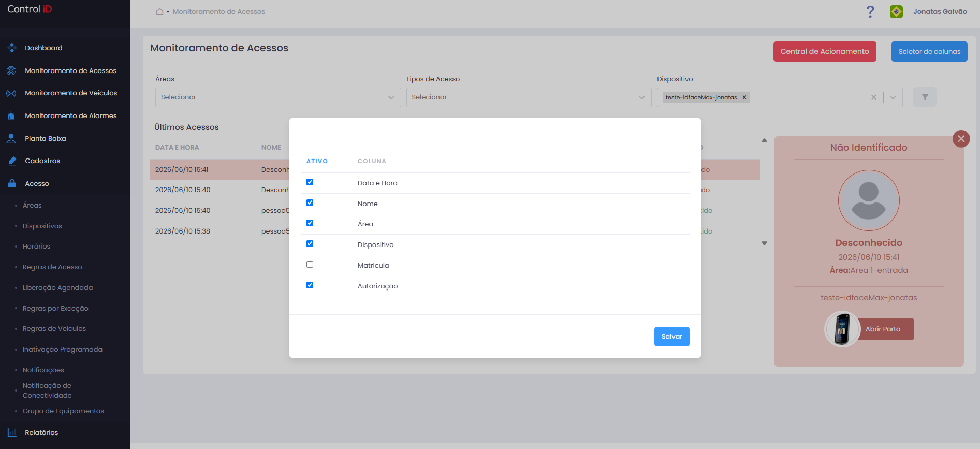Uncheck the Área column checkbox
This screenshot has width=980, height=449.
[310, 223]
